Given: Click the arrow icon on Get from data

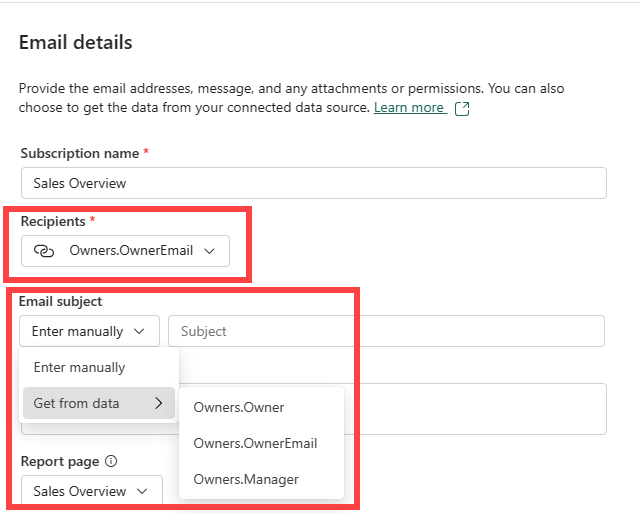Looking at the screenshot, I should pyautogui.click(x=159, y=403).
